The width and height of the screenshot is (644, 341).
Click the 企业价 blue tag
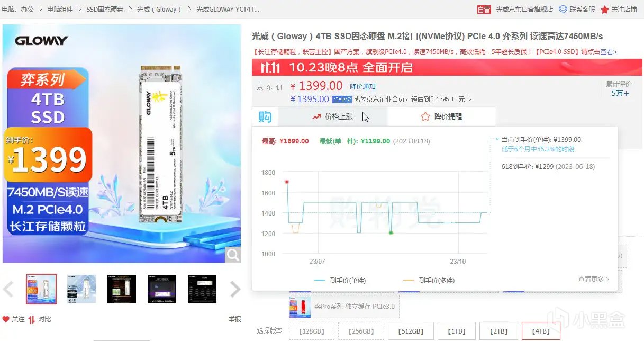(342, 99)
